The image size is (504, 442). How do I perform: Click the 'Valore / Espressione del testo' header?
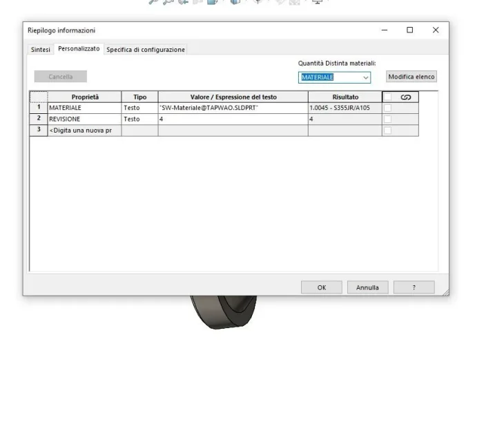pyautogui.click(x=233, y=97)
